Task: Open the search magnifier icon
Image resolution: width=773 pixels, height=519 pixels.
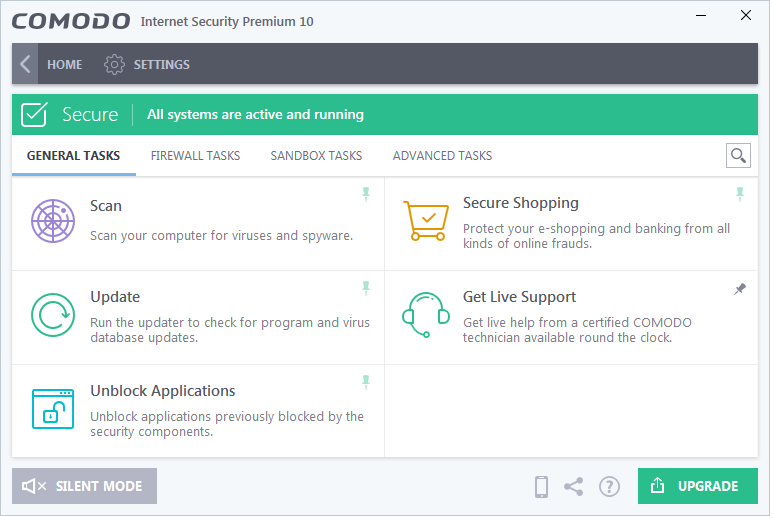Action: click(738, 156)
